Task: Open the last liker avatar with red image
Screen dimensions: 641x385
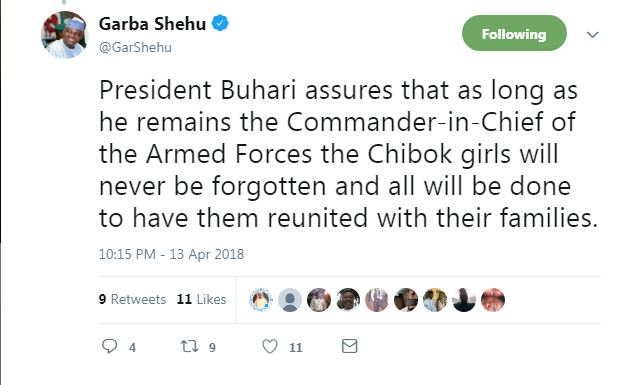Action: 493,300
